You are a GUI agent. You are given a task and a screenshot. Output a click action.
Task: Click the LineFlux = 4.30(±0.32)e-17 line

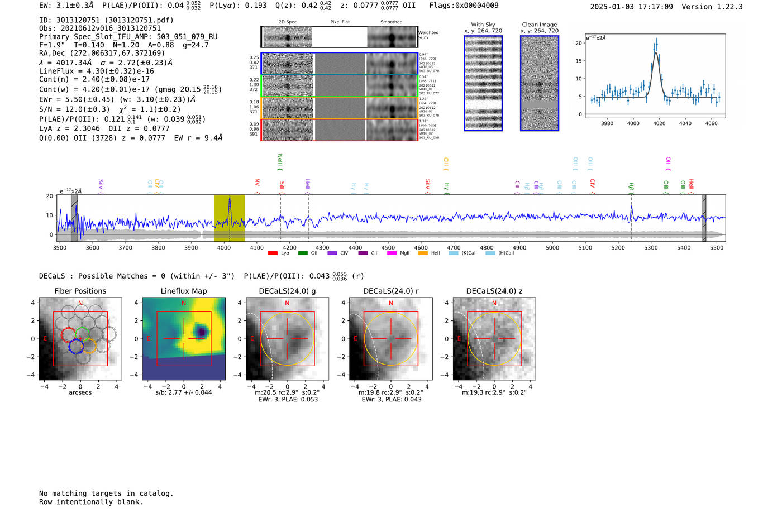(97, 71)
